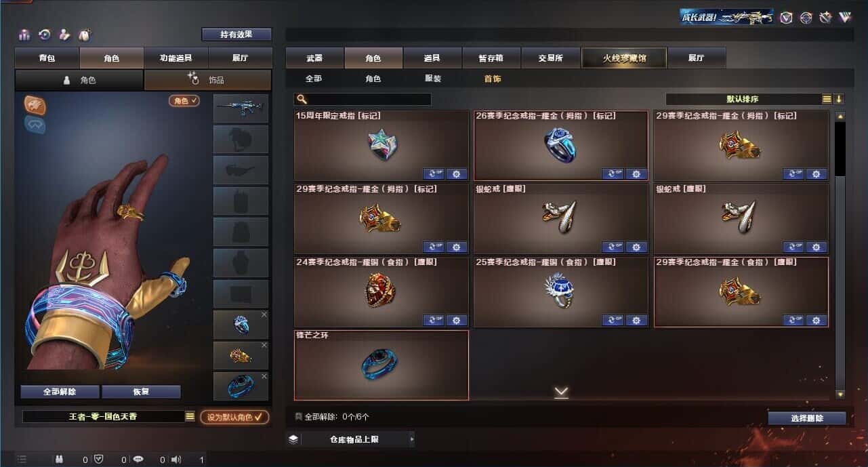Click the exchange icon on 银蛇戒 first card

click(613, 247)
